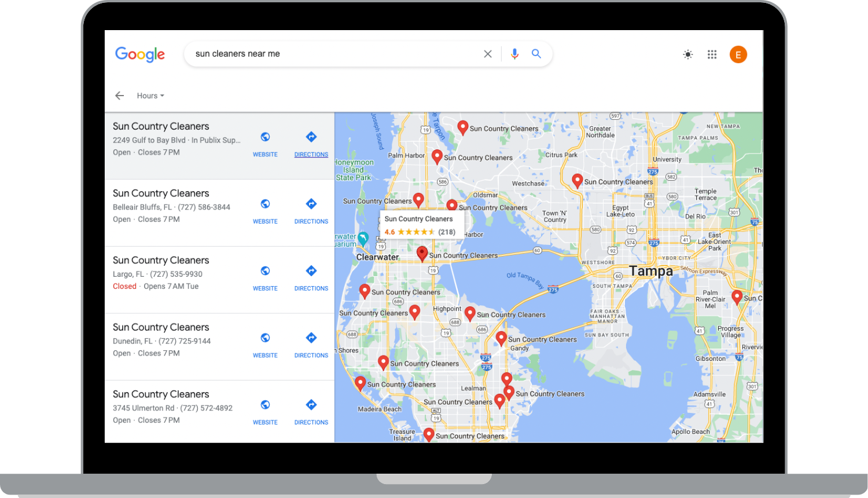Click the highlighted map pin near Clearwater
The height and width of the screenshot is (498, 868).
422,253
